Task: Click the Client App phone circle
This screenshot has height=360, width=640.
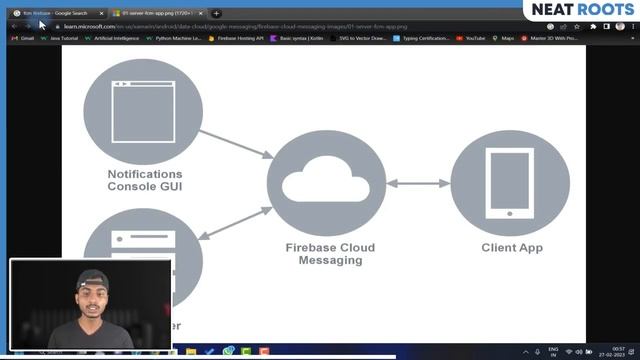Action: point(510,183)
